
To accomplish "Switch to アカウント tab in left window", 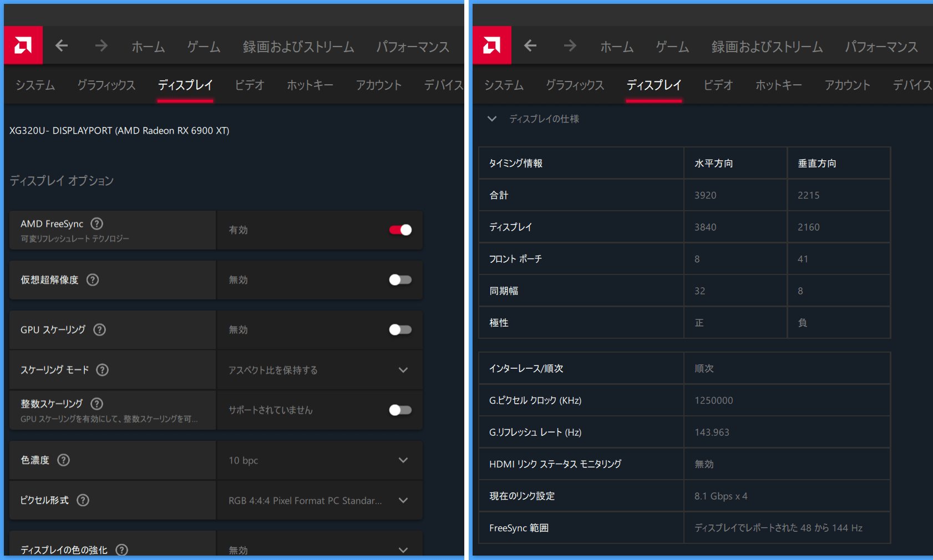I will coord(379,85).
